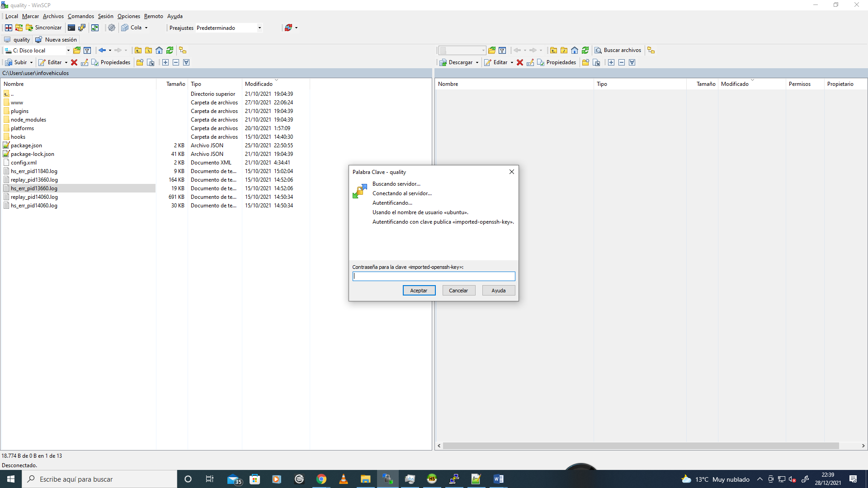Click Buscar archivos in remote toolbar
868x488 pixels.
pos(618,50)
